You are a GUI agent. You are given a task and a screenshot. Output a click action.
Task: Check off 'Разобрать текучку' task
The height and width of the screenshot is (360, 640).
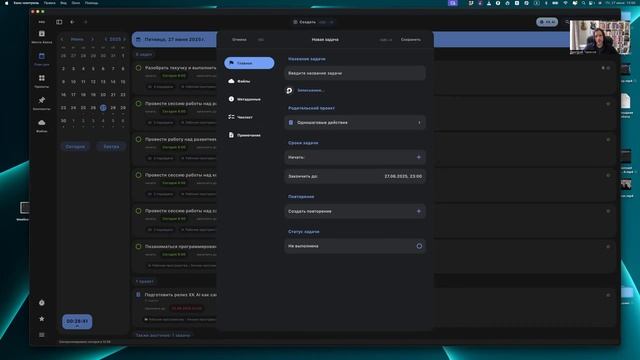coord(138,68)
